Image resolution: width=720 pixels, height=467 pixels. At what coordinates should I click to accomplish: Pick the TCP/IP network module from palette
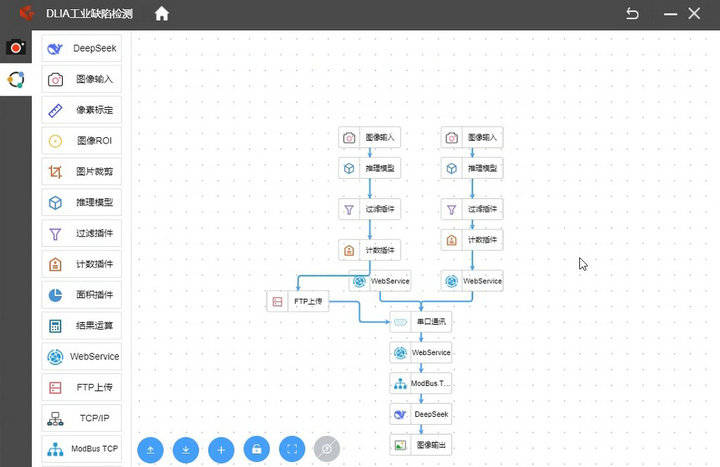pyautogui.click(x=82, y=418)
